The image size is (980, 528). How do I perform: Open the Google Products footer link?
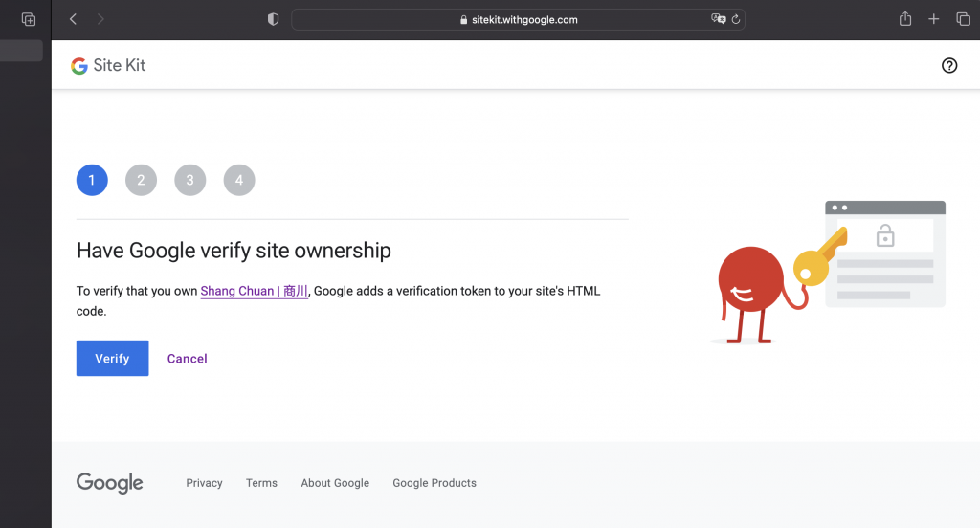pos(434,483)
